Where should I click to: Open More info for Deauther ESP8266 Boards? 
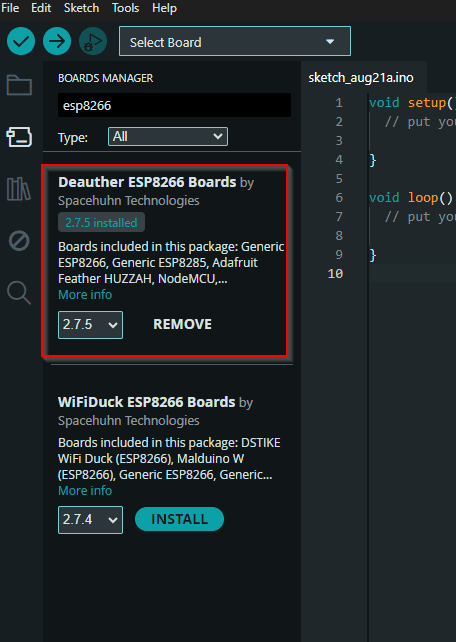pyautogui.click(x=85, y=295)
